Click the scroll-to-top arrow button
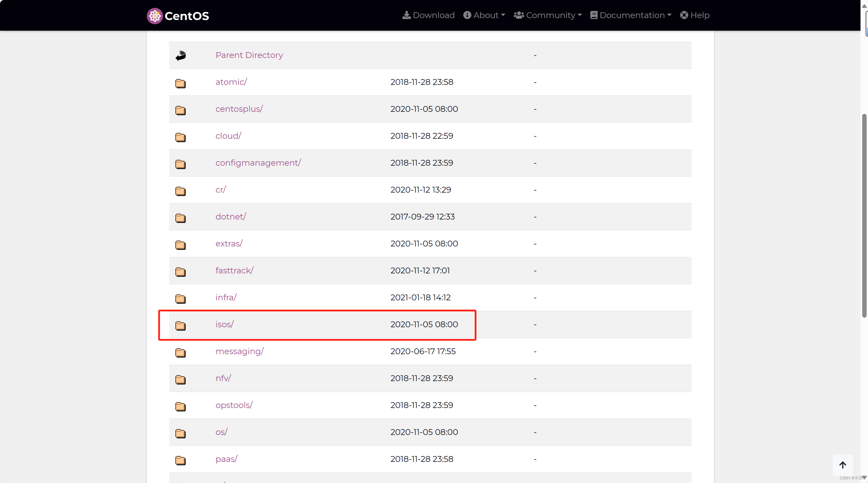The width and height of the screenshot is (868, 483). tap(842, 465)
